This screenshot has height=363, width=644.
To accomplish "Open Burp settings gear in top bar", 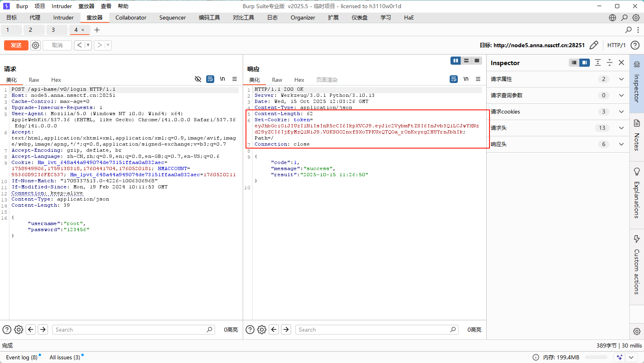I will coord(636,17).
